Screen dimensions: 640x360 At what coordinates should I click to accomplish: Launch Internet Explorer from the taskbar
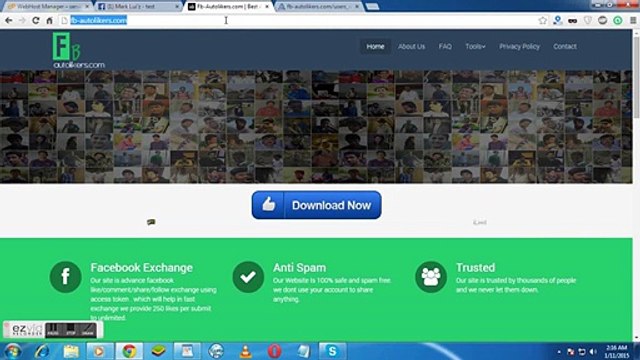pos(42,351)
